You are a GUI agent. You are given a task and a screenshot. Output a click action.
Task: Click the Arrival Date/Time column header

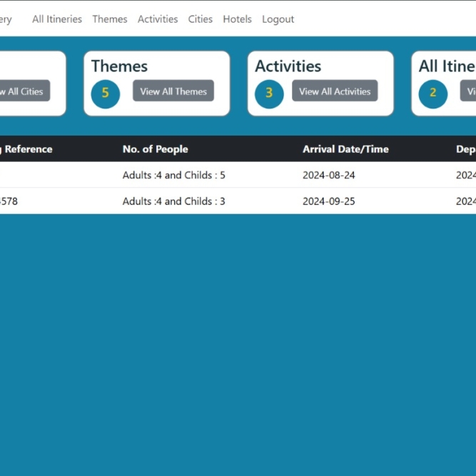[x=345, y=149]
